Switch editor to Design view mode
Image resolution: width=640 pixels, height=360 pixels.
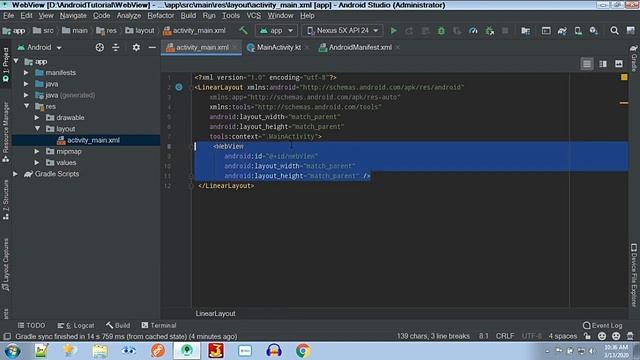619,64
